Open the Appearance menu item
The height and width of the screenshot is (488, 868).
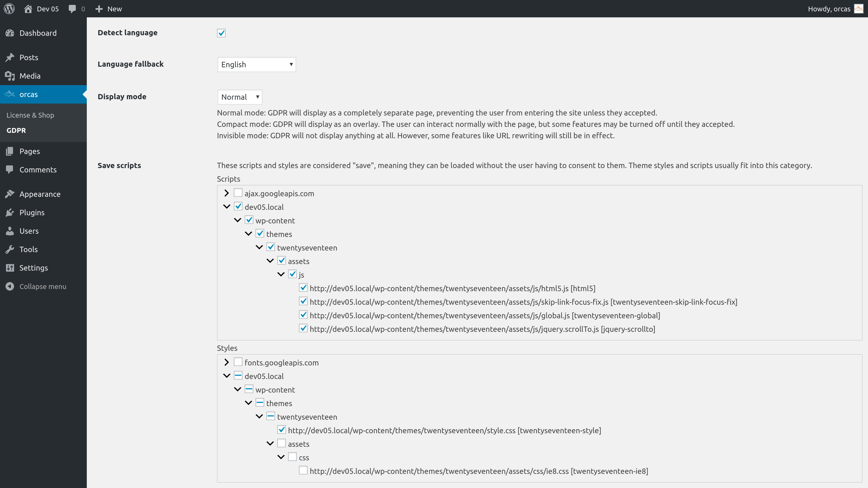[40, 194]
